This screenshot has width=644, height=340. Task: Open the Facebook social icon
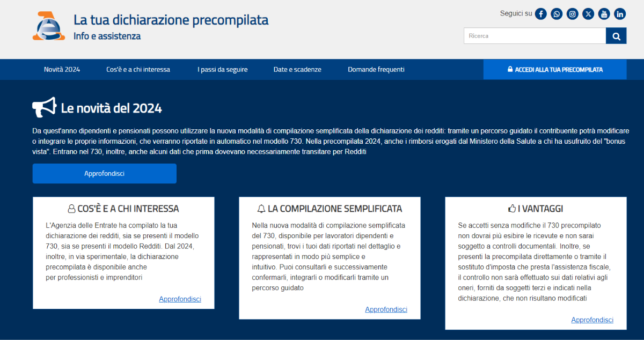click(541, 14)
